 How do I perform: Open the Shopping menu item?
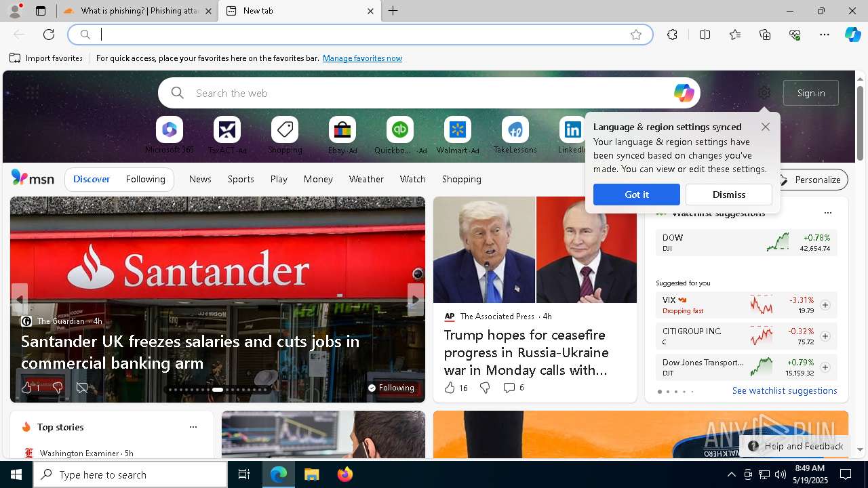[462, 179]
